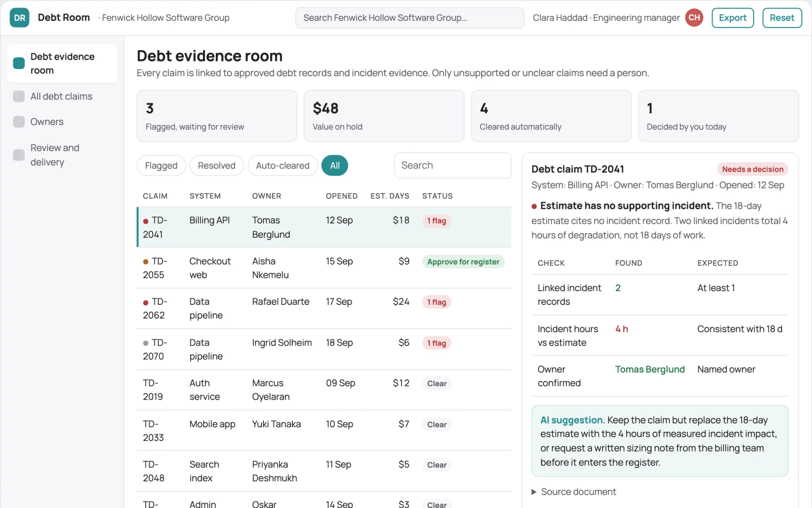Switch to the Resolved filter tab
Image resolution: width=812 pixels, height=508 pixels.
pos(217,166)
